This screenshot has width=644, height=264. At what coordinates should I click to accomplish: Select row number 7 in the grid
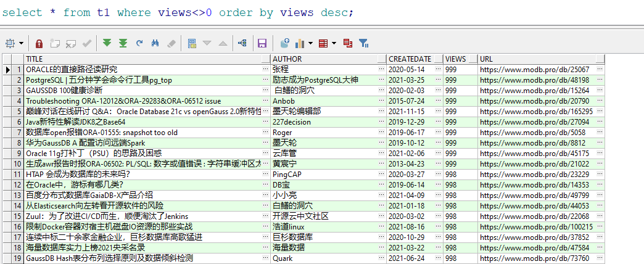18,133
